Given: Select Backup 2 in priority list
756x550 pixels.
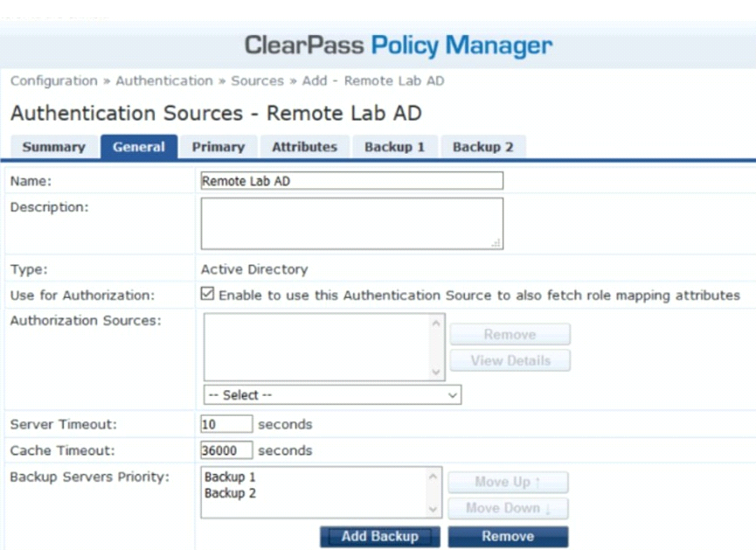Looking at the screenshot, I should [230, 493].
